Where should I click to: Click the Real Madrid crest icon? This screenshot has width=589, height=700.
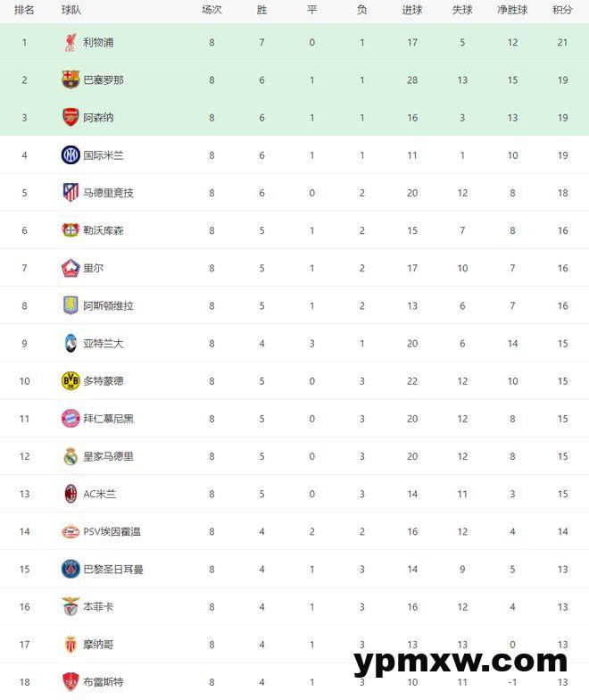(71, 456)
